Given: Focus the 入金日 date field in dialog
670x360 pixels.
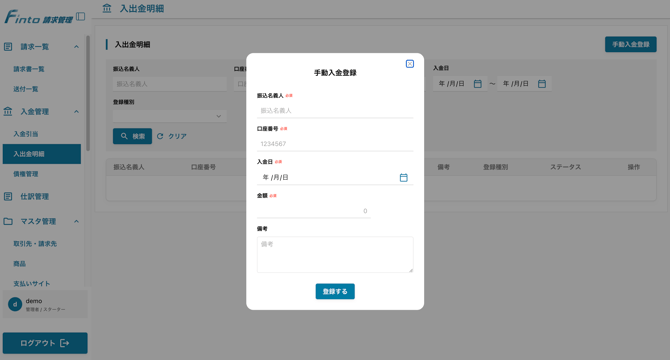Looking at the screenshot, I should pos(335,177).
